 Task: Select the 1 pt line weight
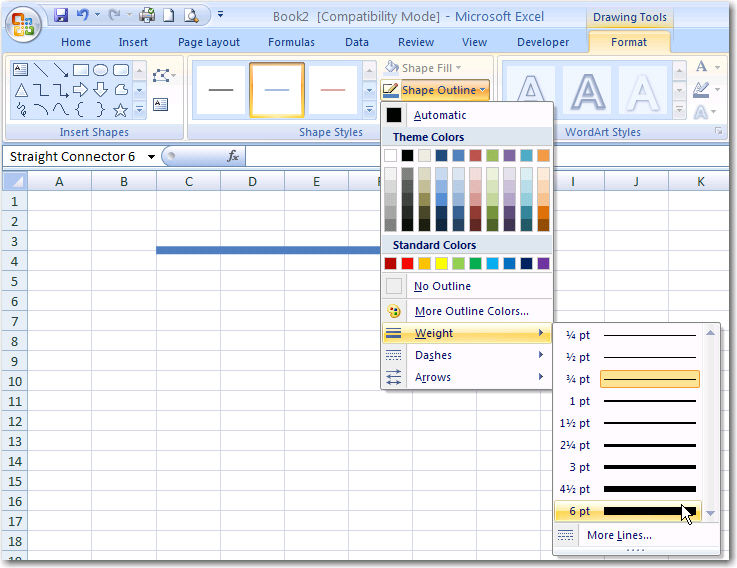point(628,401)
